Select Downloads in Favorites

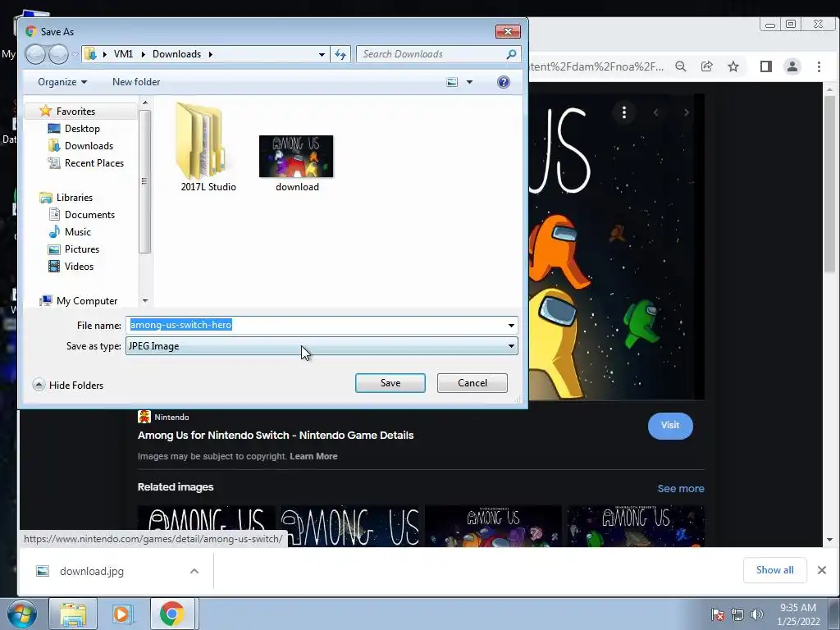pyautogui.click(x=89, y=146)
